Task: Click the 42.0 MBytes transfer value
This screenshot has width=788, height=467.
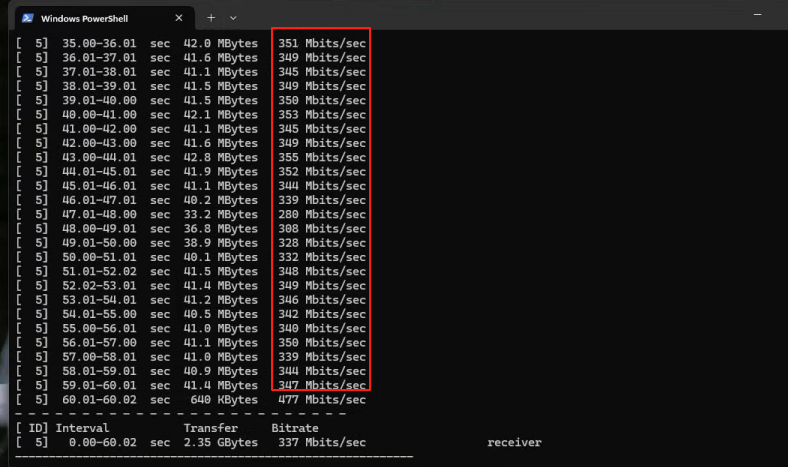Action: coord(220,43)
